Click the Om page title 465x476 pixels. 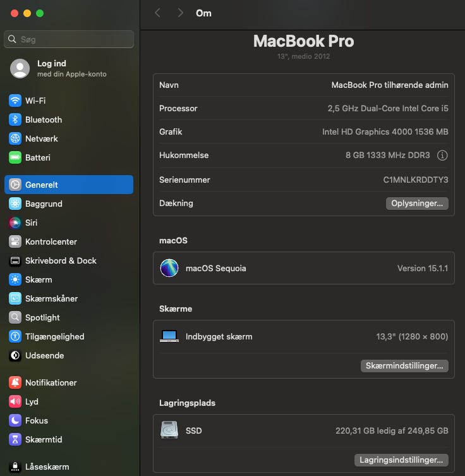point(203,13)
